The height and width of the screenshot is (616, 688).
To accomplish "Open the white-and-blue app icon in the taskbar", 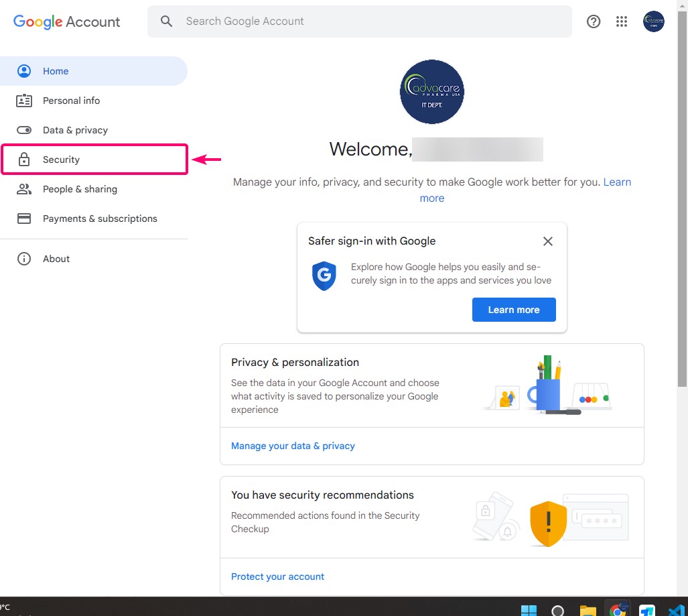I will click(646, 610).
